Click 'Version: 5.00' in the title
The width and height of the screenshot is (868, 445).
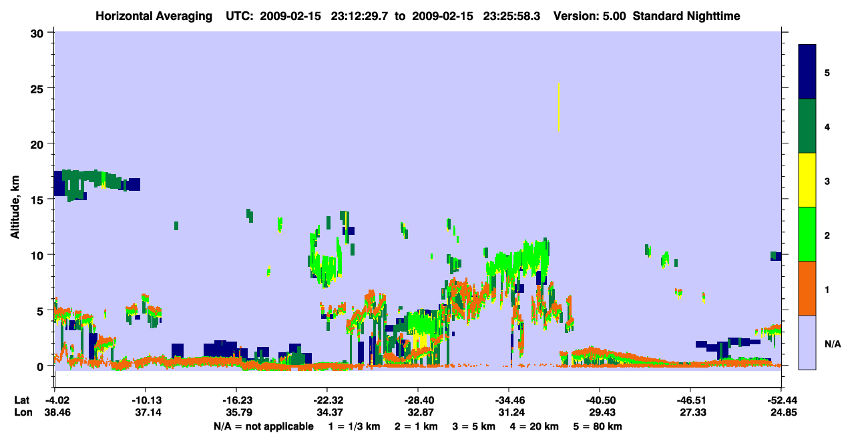pos(590,16)
